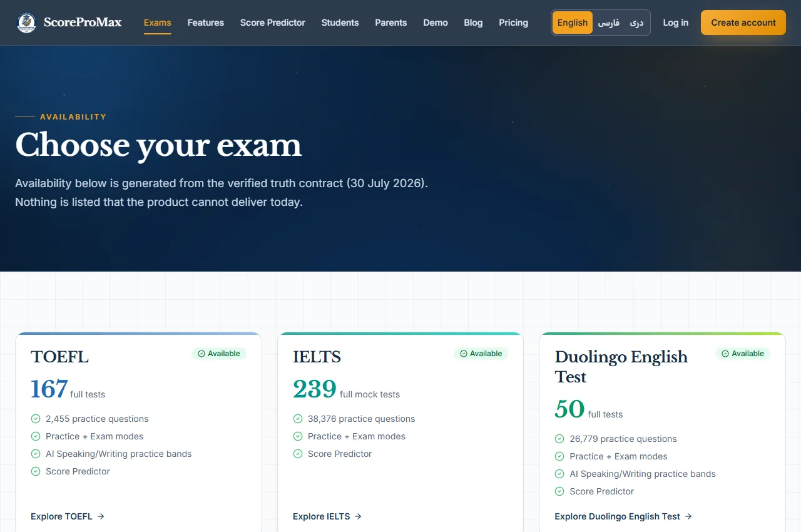Click the checkmark beside IELTS Score Predictor
Image resolution: width=801 pixels, height=532 pixels.
[x=298, y=454]
